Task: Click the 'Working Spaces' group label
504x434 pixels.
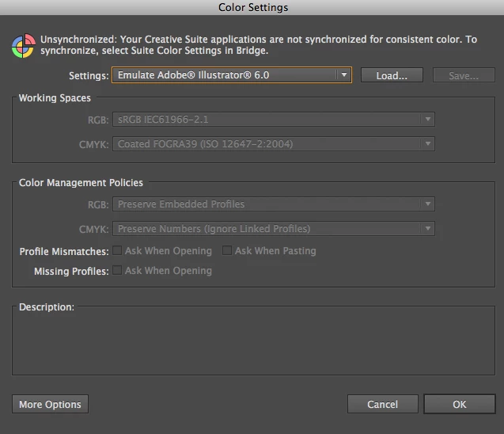Action: click(55, 97)
